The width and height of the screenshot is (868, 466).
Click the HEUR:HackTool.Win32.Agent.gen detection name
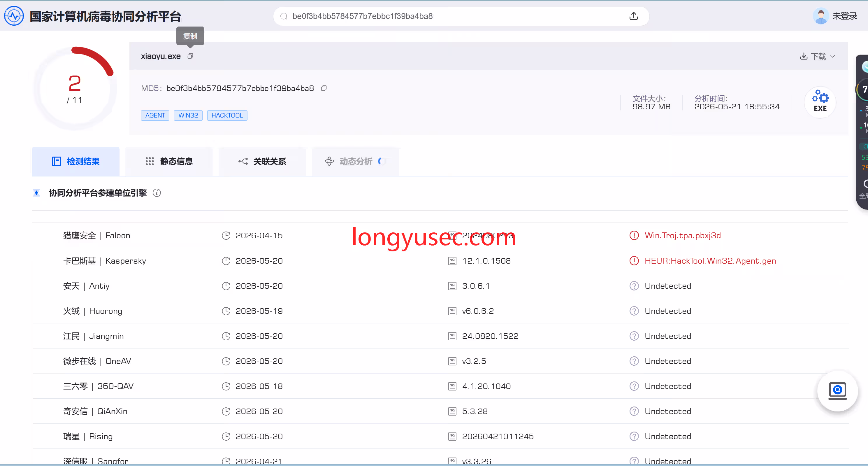pos(710,261)
